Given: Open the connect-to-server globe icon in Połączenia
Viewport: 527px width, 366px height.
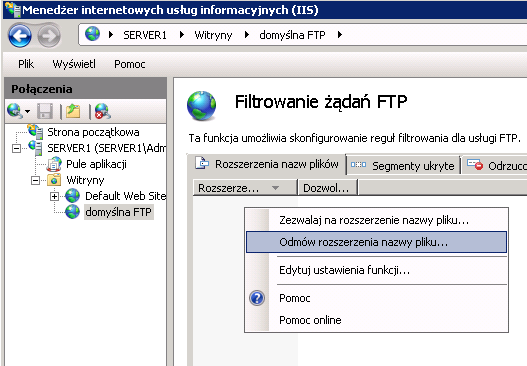Looking at the screenshot, I should pos(15,111).
